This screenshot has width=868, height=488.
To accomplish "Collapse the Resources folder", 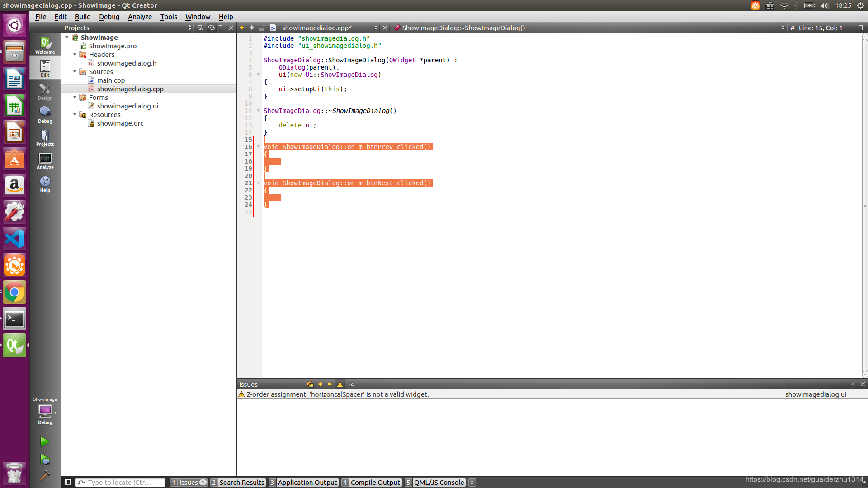I will (x=75, y=114).
